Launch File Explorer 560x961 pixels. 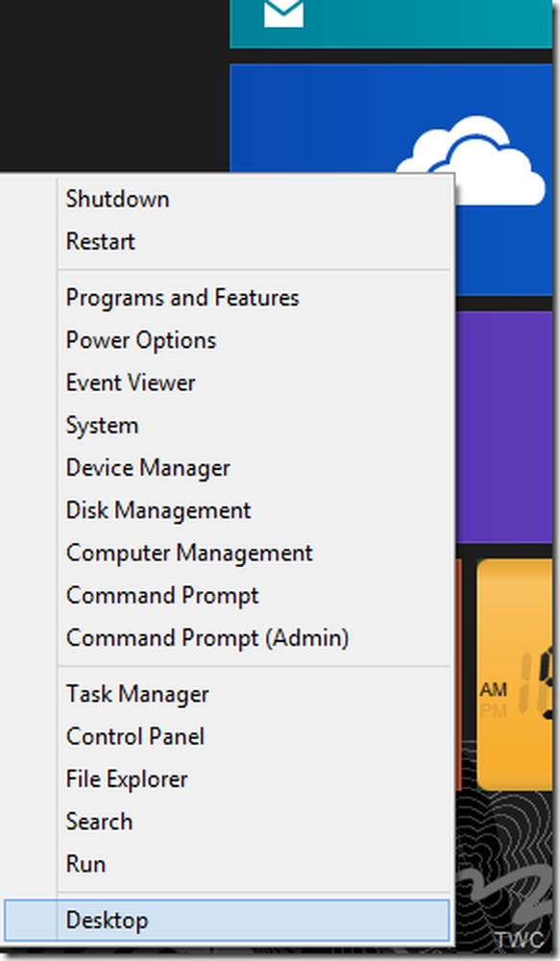tap(127, 779)
